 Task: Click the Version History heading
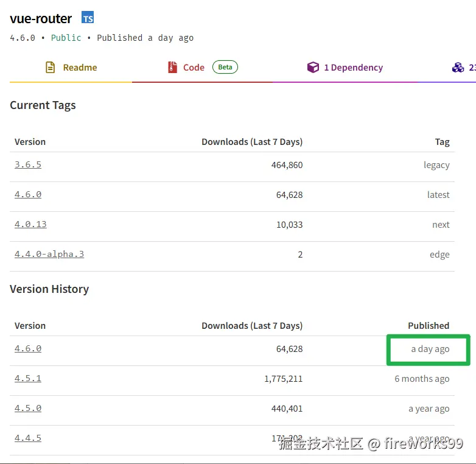(x=49, y=289)
